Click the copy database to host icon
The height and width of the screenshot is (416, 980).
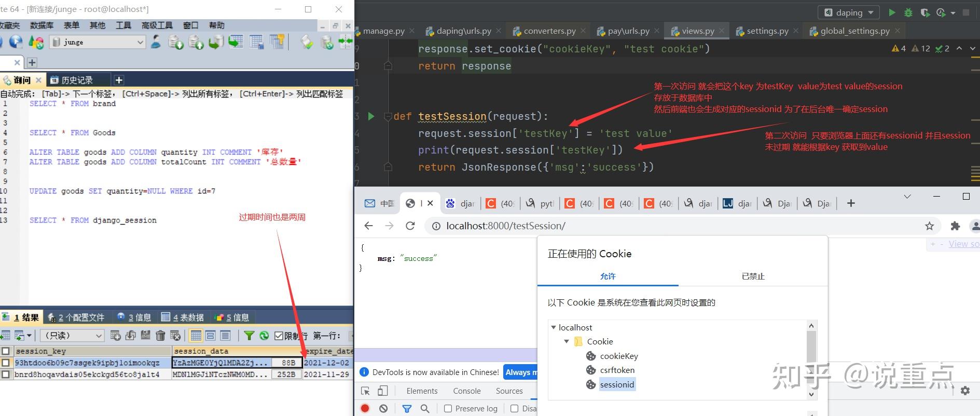216,42
